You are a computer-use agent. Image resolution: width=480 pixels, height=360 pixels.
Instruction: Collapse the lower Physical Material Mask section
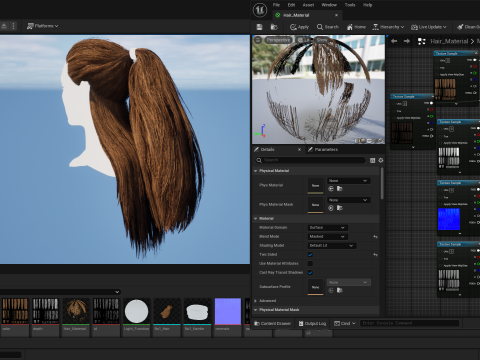click(256, 310)
